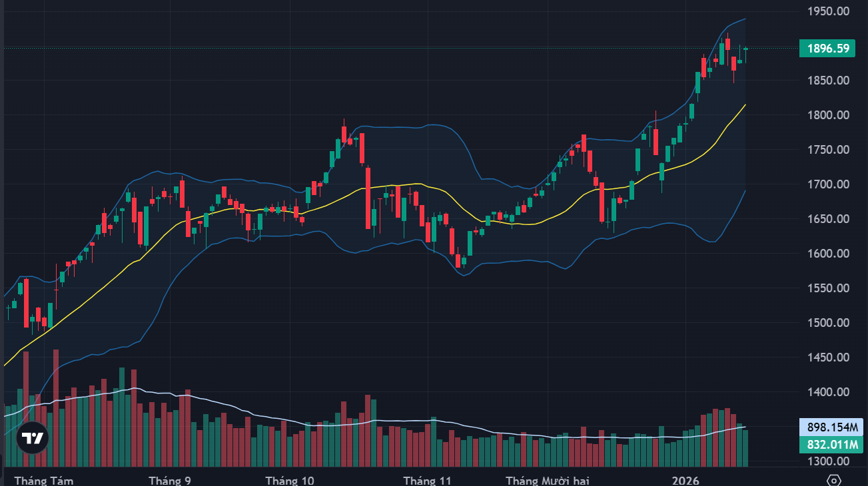Select the latest green candlestick
The height and width of the screenshot is (486, 868).
(x=745, y=49)
